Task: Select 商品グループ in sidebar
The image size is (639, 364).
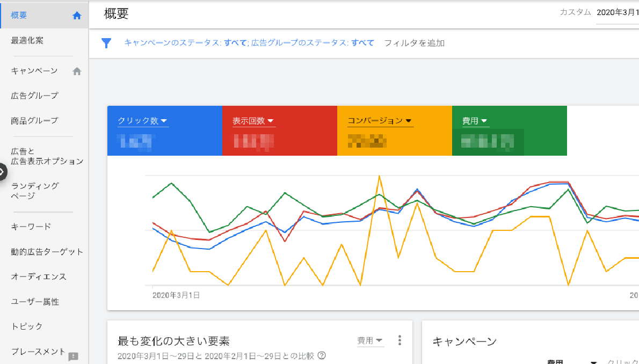Action: coord(35,121)
